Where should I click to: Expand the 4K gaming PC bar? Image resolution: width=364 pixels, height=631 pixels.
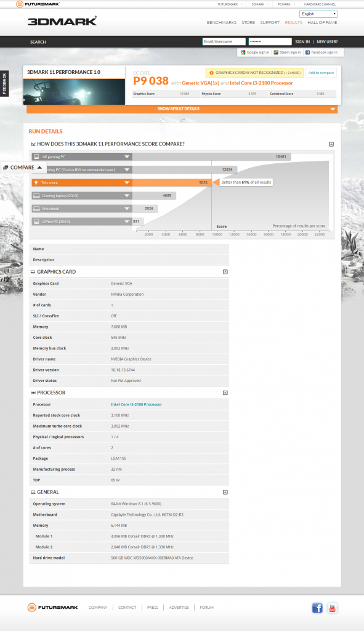pyautogui.click(x=127, y=157)
